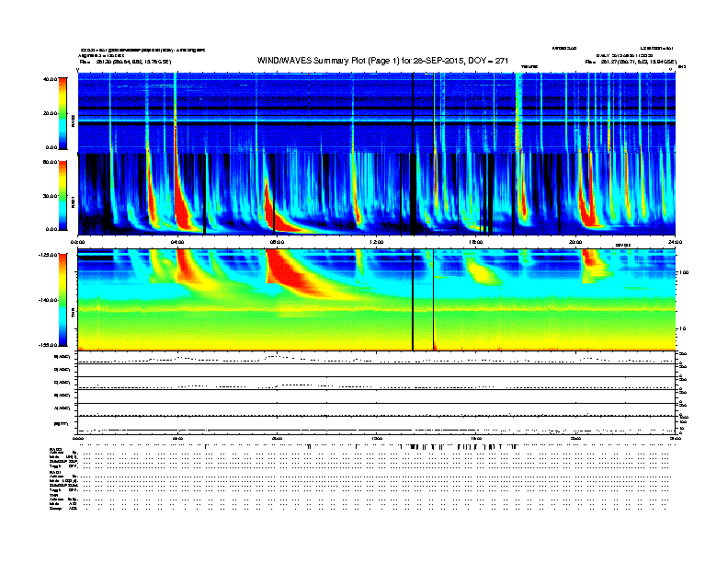This screenshot has height=563, width=728.
Task: Select the 20.00 label on RAD2 colorbar
Action: (50, 113)
